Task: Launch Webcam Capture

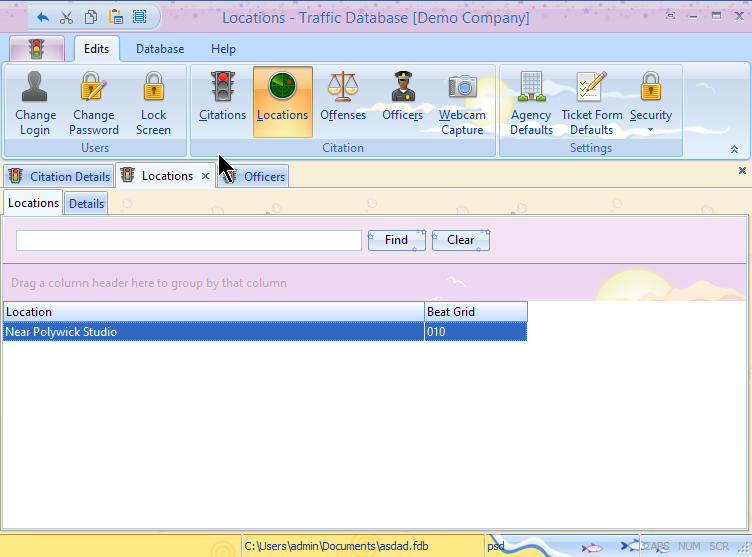Action: [462, 103]
